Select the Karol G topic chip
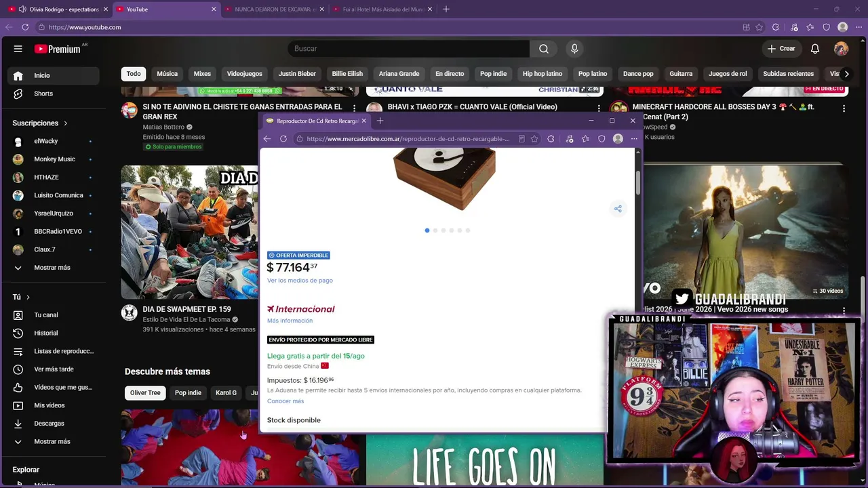The height and width of the screenshot is (488, 868). pos(226,393)
